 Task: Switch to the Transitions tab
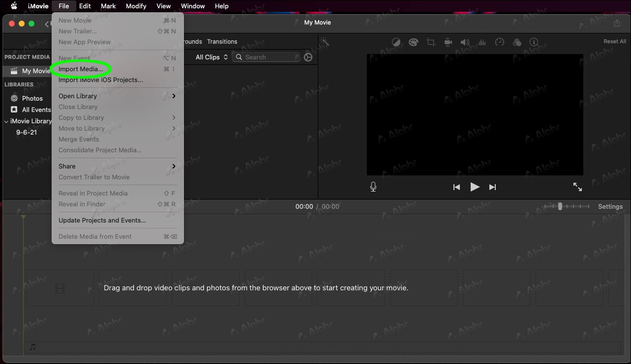coord(222,42)
